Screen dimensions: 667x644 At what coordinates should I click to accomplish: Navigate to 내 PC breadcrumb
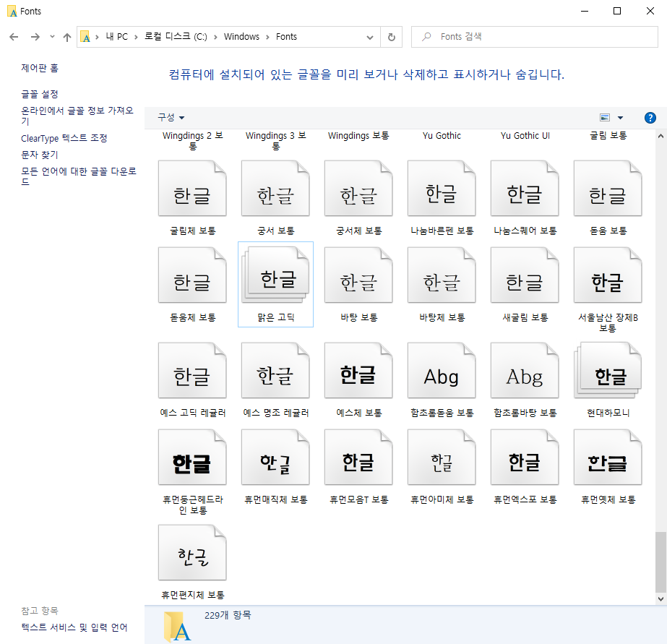pyautogui.click(x=116, y=37)
